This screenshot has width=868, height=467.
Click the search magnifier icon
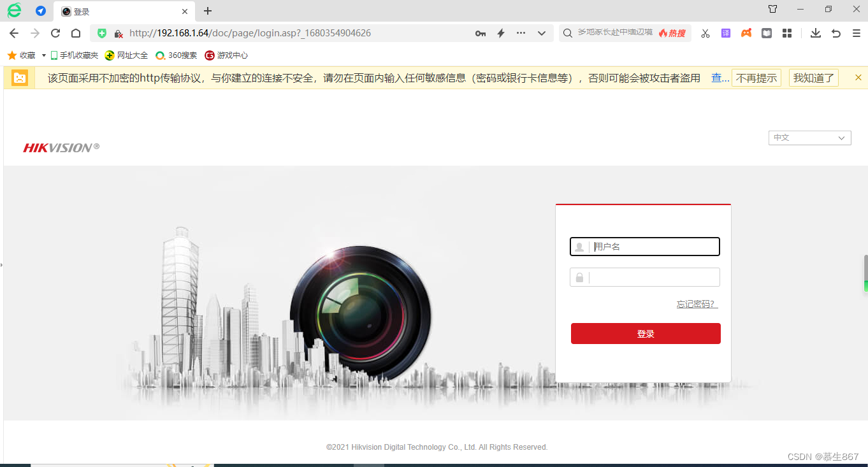pos(568,33)
